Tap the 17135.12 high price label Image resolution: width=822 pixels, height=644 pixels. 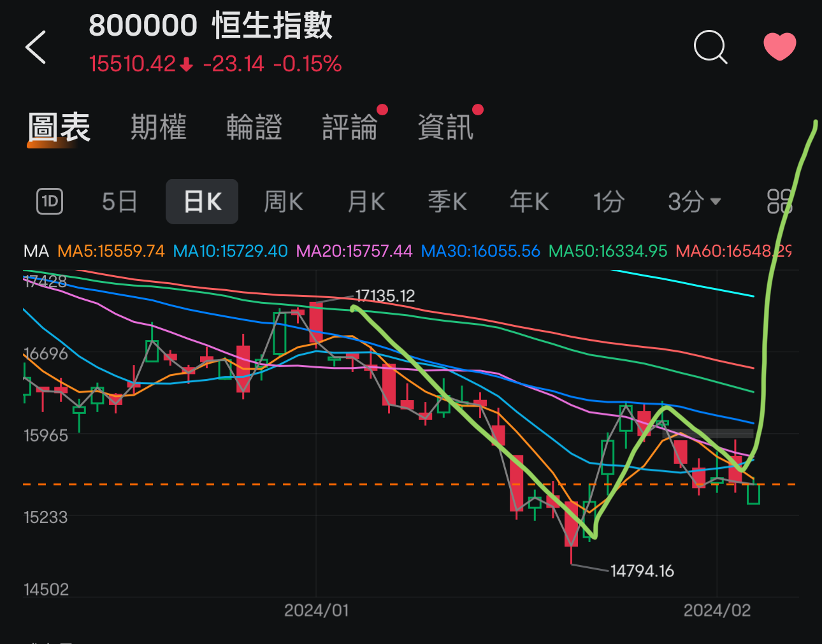(385, 296)
